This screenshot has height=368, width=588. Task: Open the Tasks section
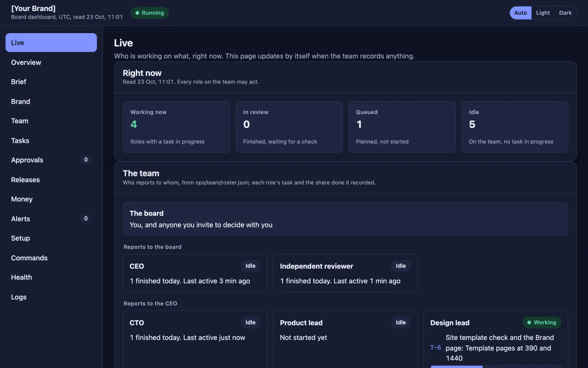click(51, 141)
